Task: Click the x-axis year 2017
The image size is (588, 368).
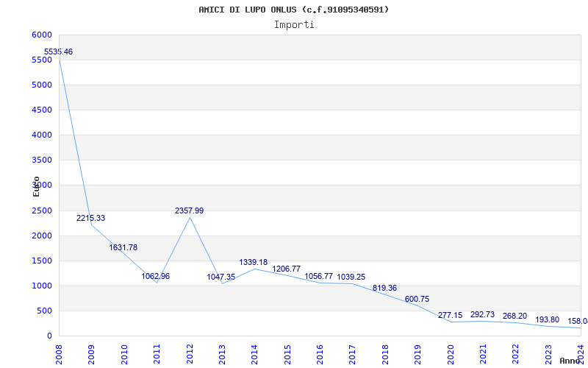Action: point(353,355)
